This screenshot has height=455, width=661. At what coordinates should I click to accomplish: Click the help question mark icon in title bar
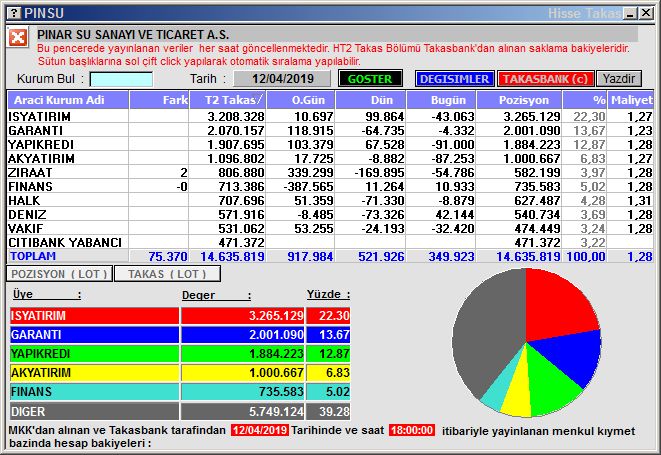[x=14, y=13]
